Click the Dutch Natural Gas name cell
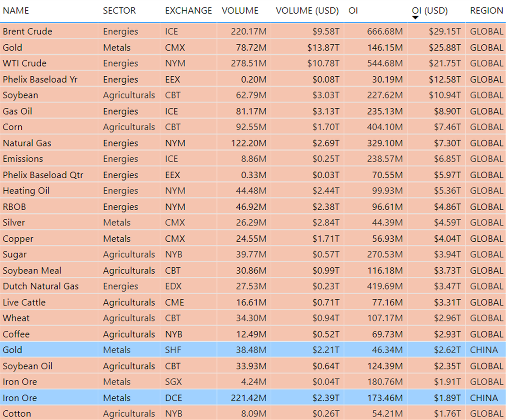This screenshot has height=420, width=506. (41, 286)
